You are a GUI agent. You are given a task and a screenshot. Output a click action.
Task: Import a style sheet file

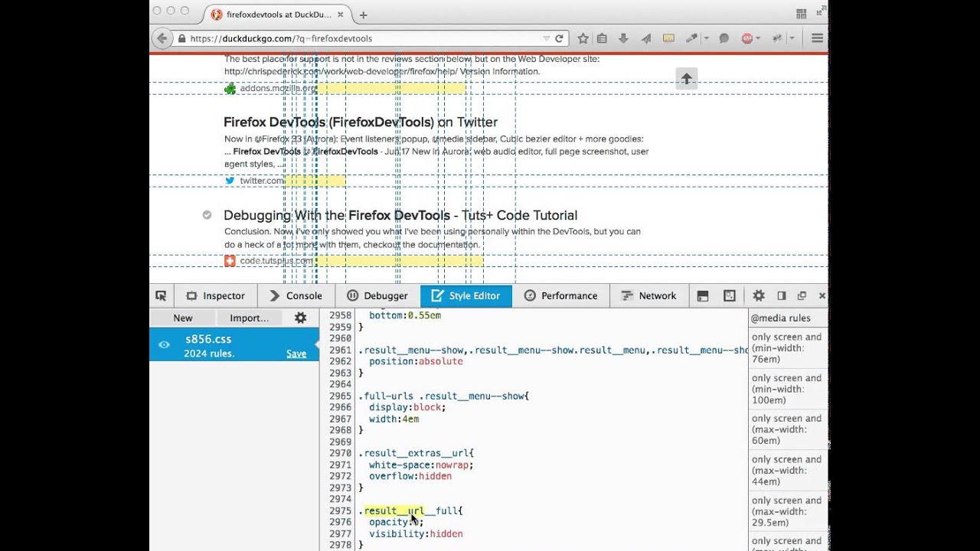pyautogui.click(x=250, y=318)
